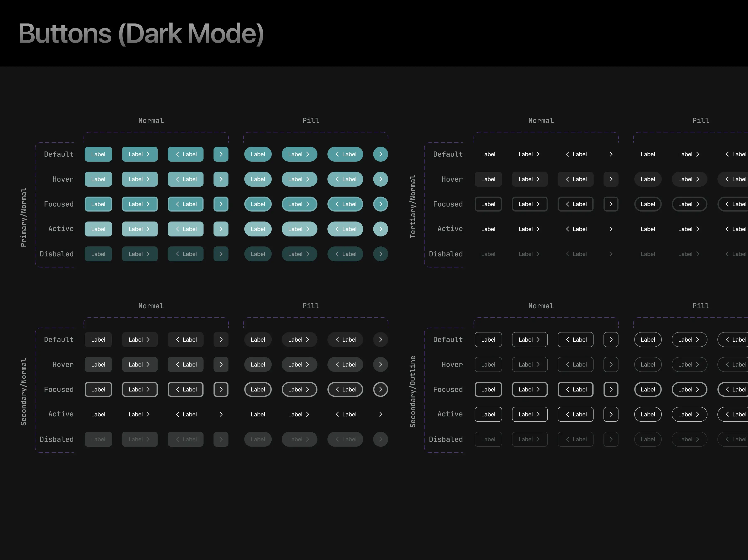Image resolution: width=748 pixels, height=560 pixels.
Task: Click Secondary/Normal Normal Default plain Label button
Action: pyautogui.click(x=98, y=340)
